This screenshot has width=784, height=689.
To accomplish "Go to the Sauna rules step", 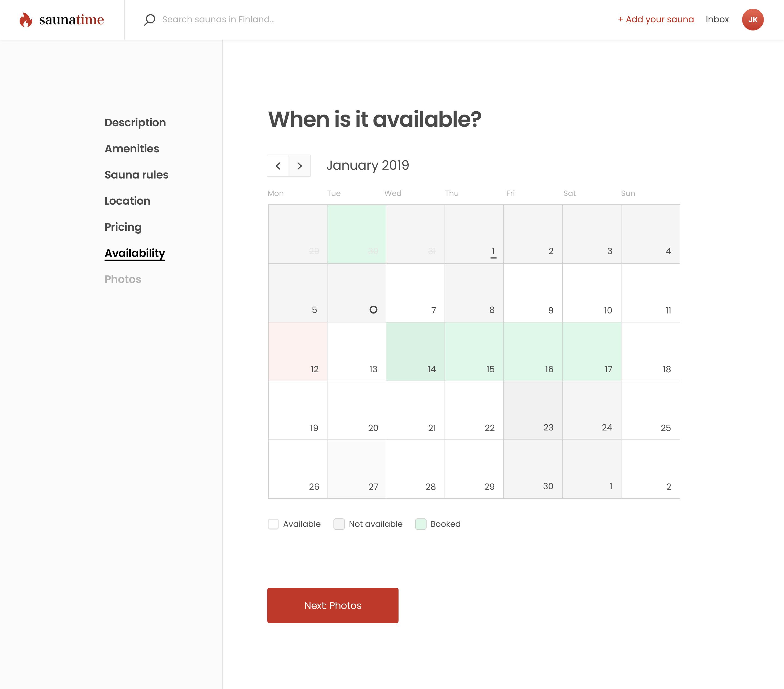I will pyautogui.click(x=137, y=174).
